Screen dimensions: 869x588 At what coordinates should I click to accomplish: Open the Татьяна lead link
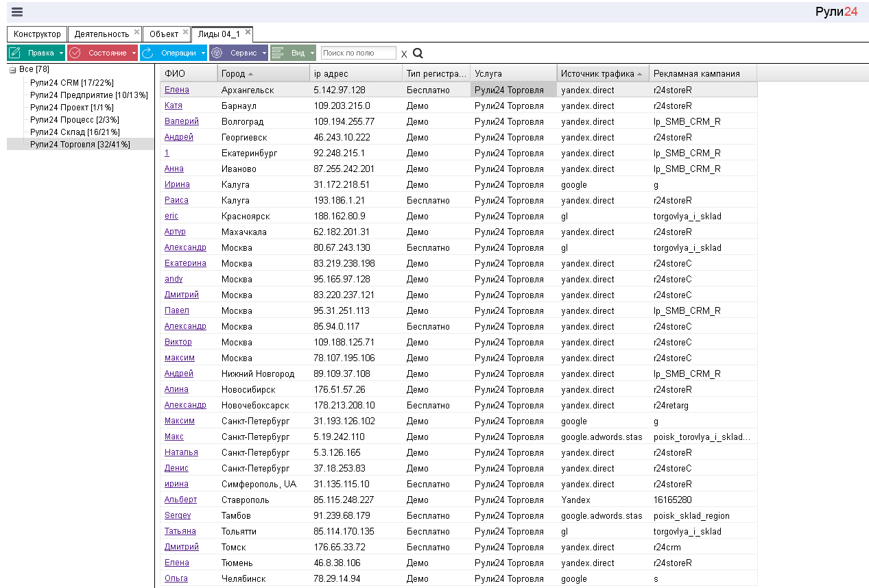click(180, 531)
